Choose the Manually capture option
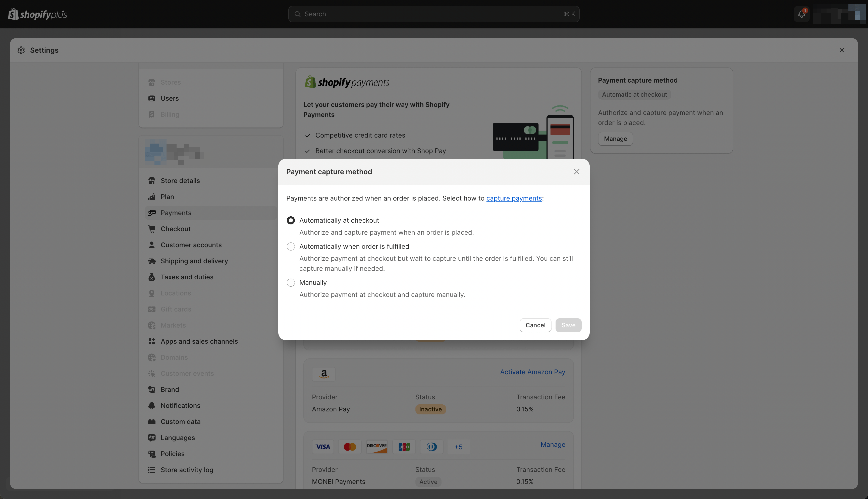Image resolution: width=868 pixels, height=499 pixels. 291,282
